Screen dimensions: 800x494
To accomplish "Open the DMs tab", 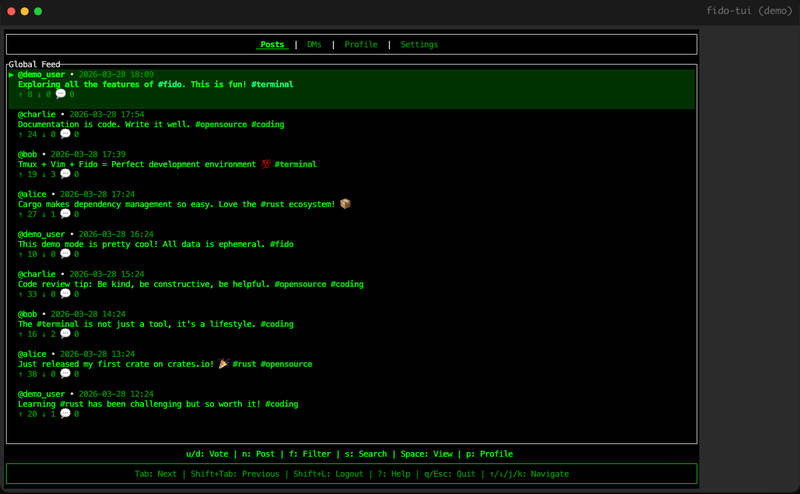I will (314, 44).
